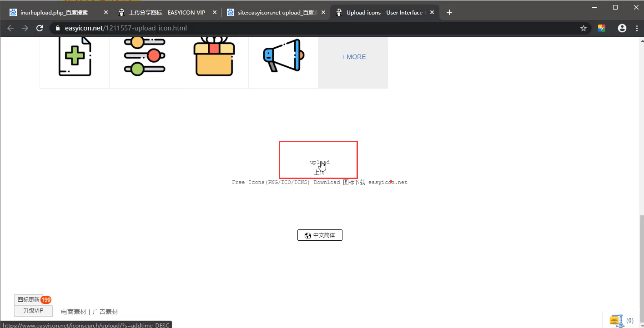
Task: Click the 上传 link
Action: pos(320,173)
